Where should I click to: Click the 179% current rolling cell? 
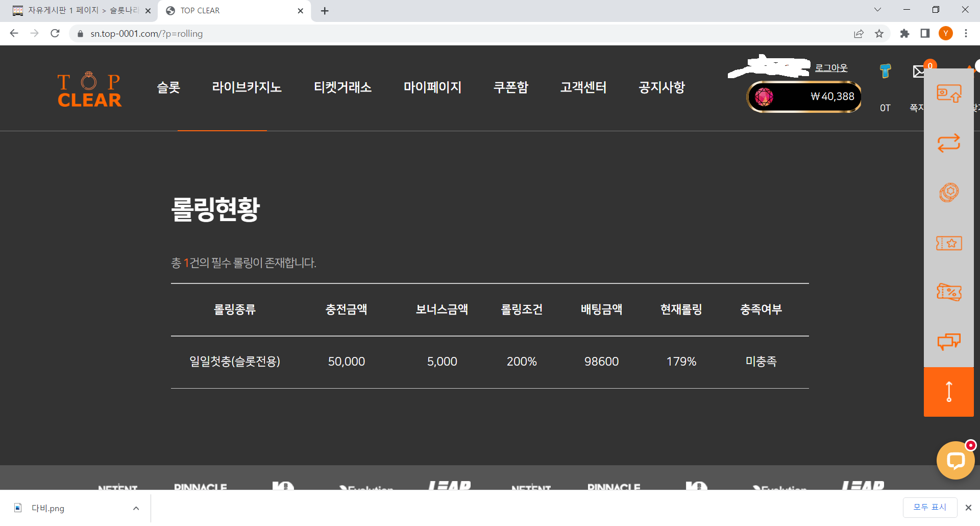coord(681,362)
